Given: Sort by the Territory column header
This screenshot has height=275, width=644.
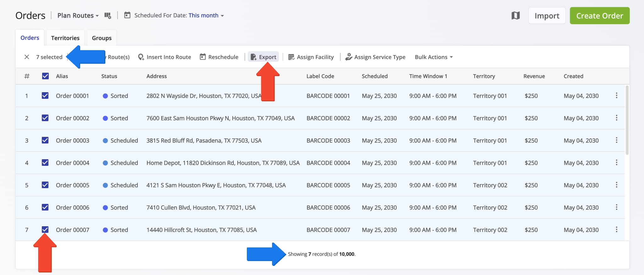Looking at the screenshot, I should tap(484, 76).
